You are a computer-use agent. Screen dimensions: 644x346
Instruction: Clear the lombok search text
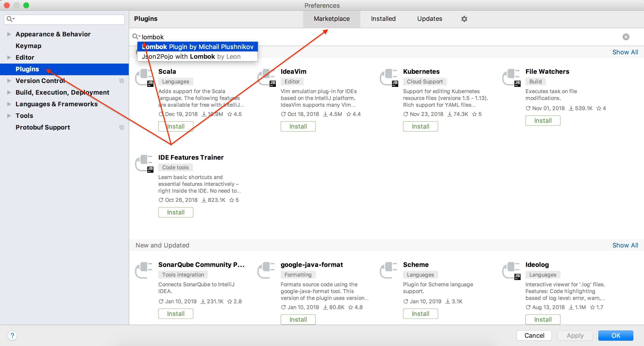point(626,37)
